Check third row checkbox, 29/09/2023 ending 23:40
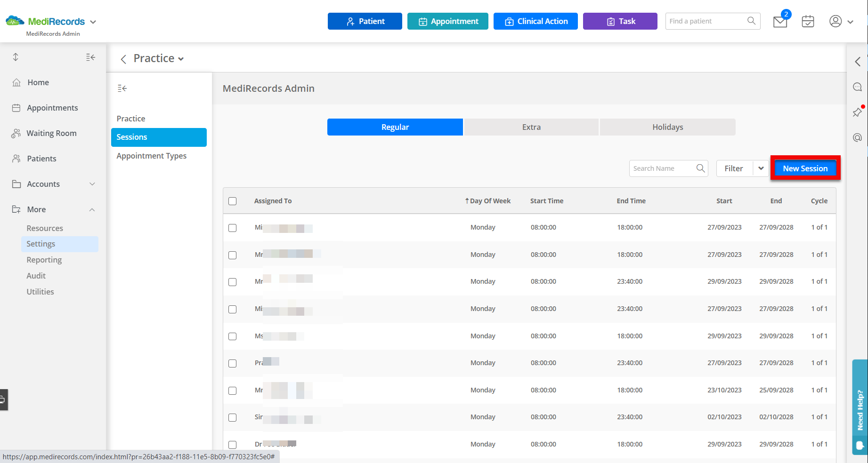 (232, 282)
